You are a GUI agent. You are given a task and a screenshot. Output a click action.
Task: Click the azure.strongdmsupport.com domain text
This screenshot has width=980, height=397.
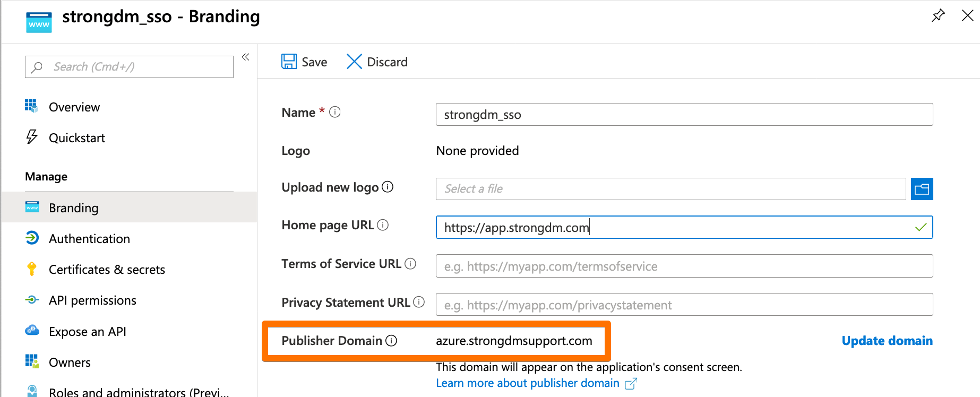514,341
